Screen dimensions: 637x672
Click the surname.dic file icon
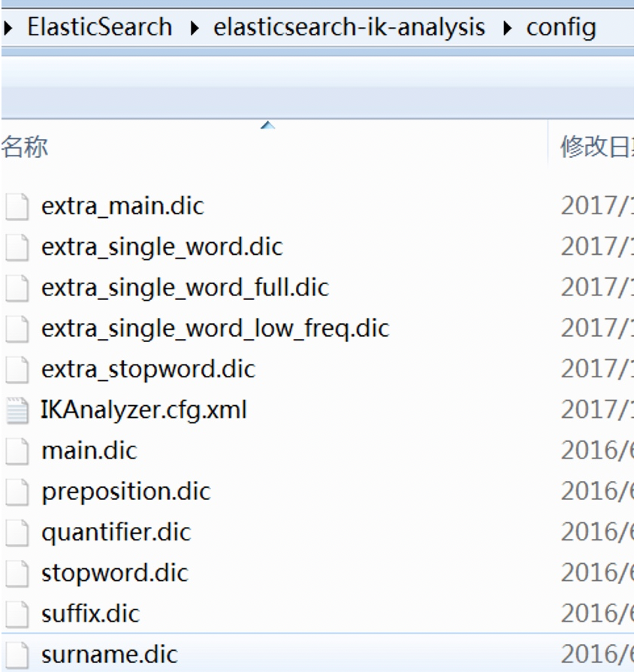click(17, 655)
